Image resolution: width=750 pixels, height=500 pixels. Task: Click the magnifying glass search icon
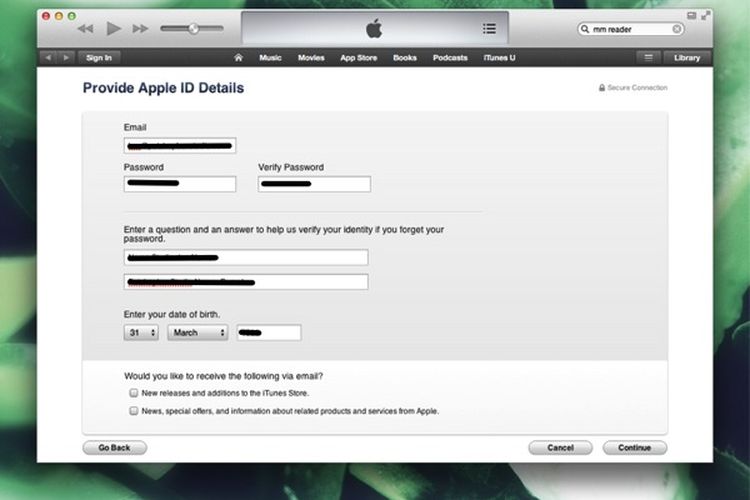tap(587, 29)
